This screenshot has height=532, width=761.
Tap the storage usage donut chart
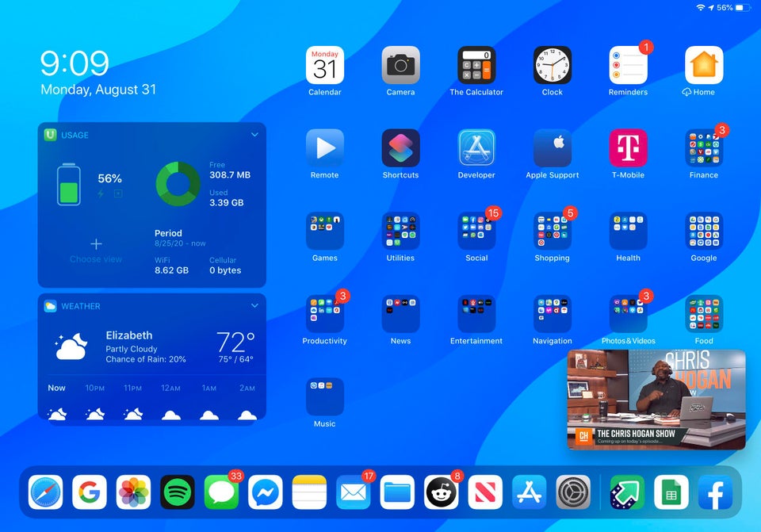178,183
